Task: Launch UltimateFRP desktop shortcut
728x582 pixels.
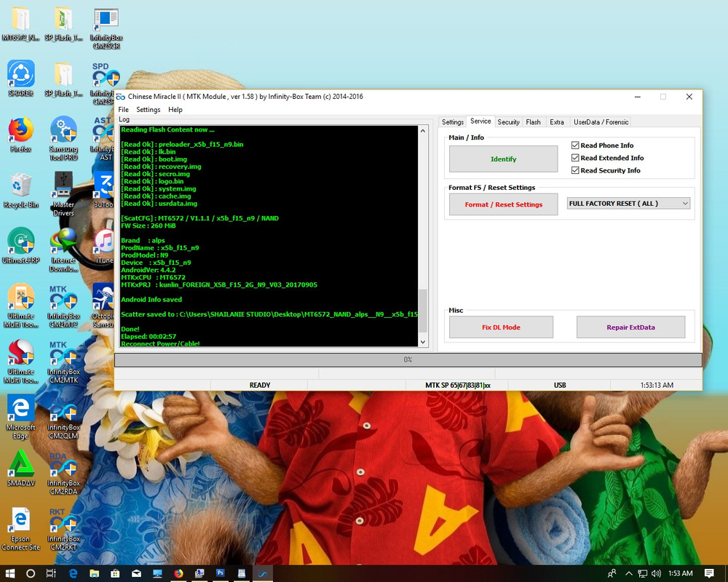Action: pyautogui.click(x=21, y=245)
